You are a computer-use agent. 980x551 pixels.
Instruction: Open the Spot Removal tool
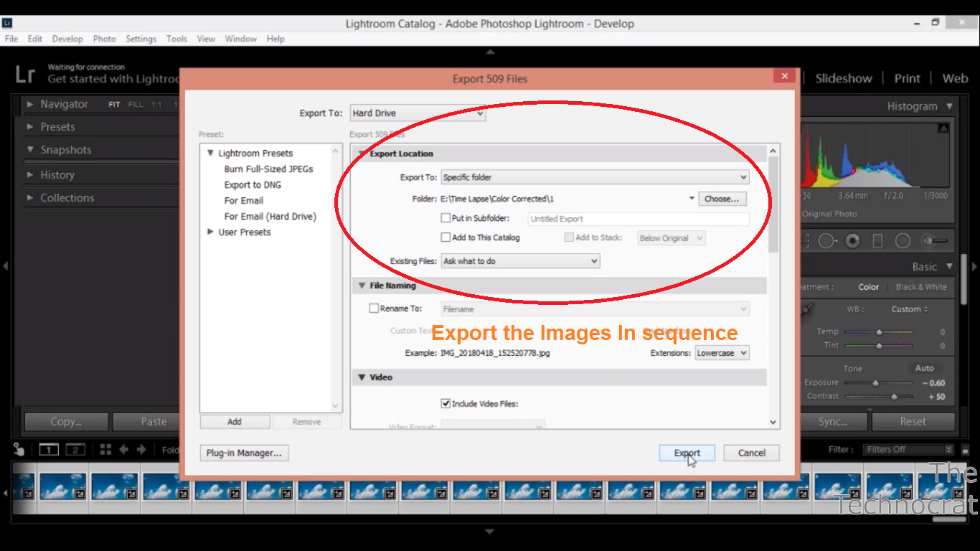coord(826,240)
